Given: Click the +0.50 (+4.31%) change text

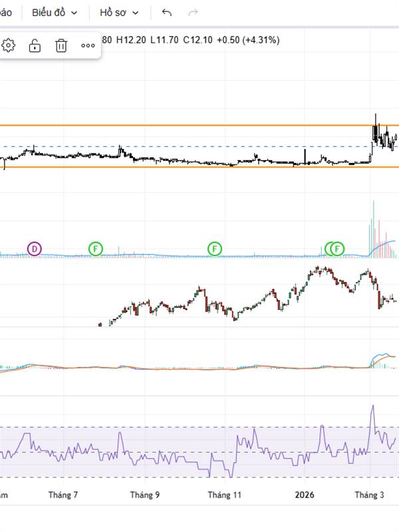Looking at the screenshot, I should tap(248, 40).
